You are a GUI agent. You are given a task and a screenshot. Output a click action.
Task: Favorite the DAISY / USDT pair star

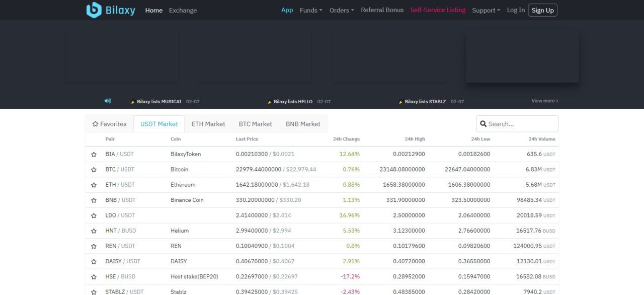pos(94,262)
